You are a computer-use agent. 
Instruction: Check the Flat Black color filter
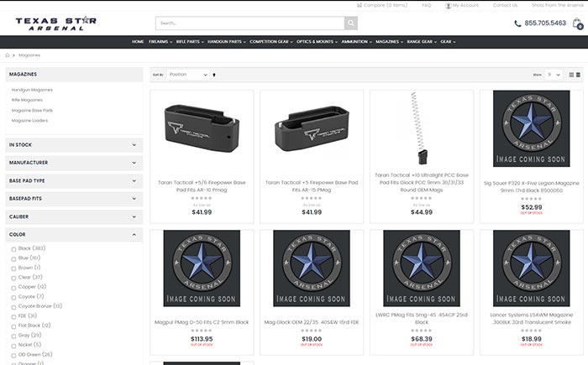(x=14, y=326)
